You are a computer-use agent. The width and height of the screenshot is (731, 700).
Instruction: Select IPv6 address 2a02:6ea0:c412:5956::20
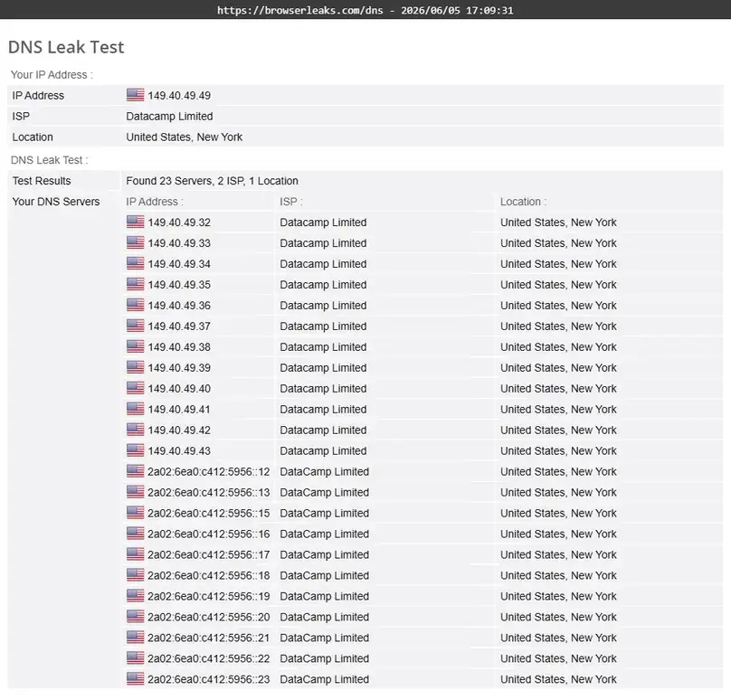pyautogui.click(x=208, y=617)
